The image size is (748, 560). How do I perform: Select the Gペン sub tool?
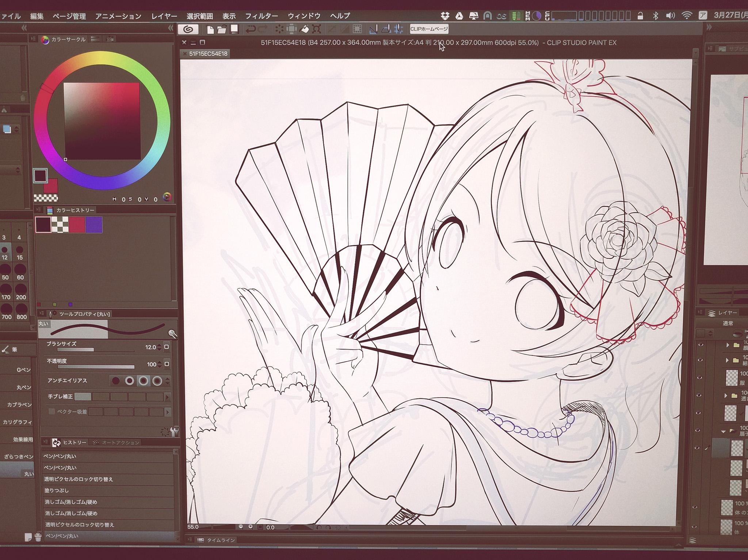pyautogui.click(x=24, y=370)
